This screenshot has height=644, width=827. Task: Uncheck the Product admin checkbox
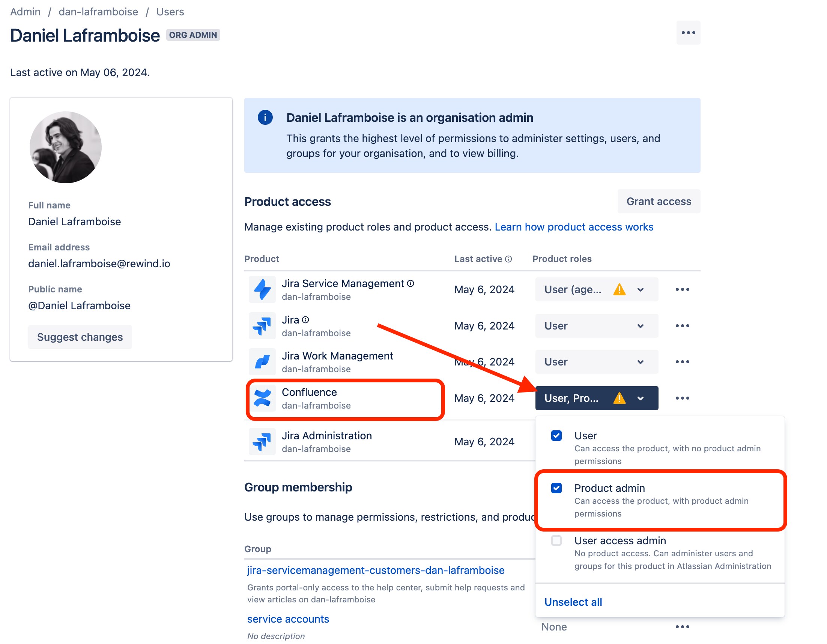click(x=556, y=488)
